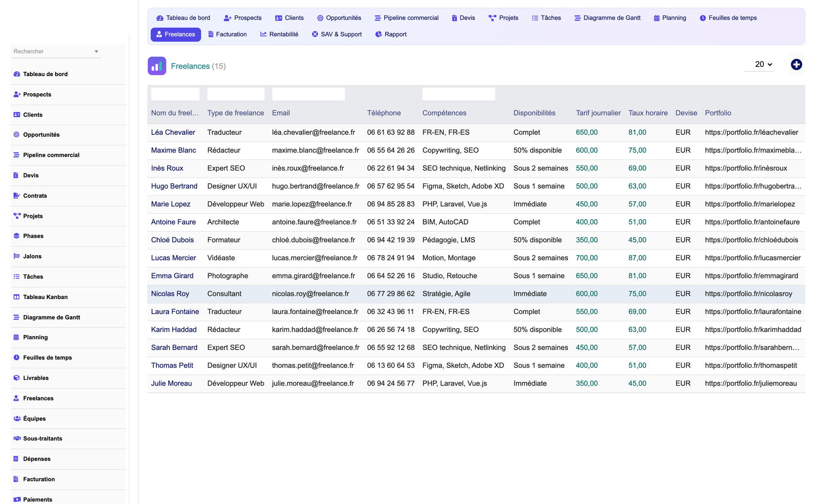
Task: Select the Planning tab in top bar
Action: tap(670, 18)
